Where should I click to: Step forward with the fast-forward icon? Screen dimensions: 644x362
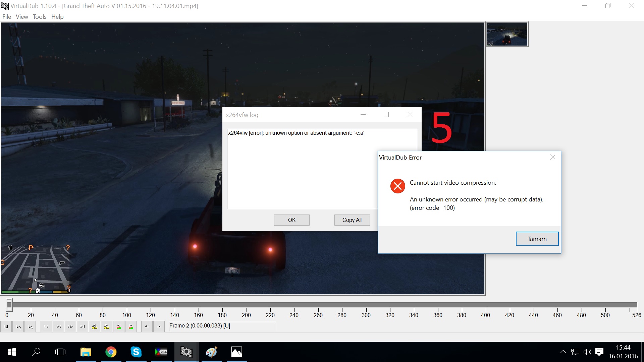pos(70,327)
